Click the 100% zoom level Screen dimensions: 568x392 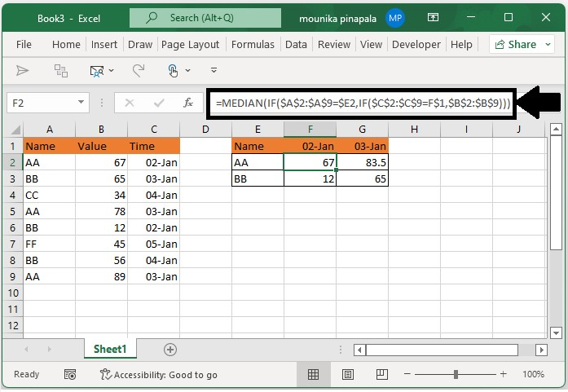point(533,374)
